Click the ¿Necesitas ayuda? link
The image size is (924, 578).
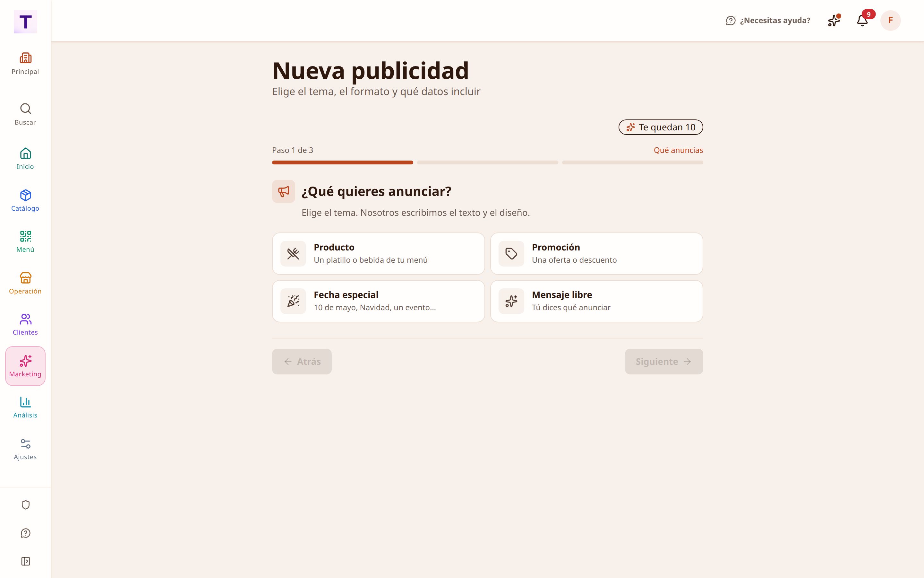tap(768, 20)
